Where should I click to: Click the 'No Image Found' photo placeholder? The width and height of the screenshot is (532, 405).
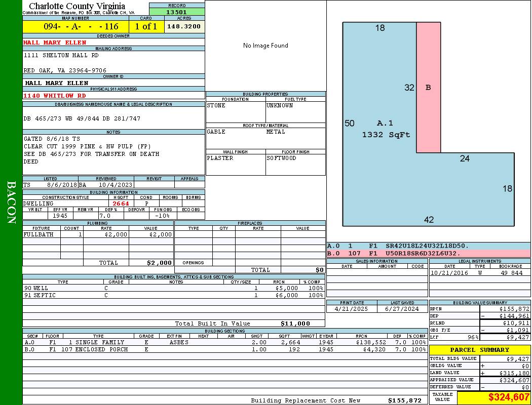tap(265, 46)
